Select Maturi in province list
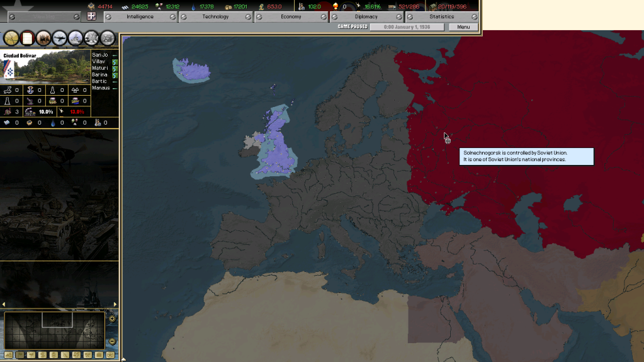 click(100, 68)
